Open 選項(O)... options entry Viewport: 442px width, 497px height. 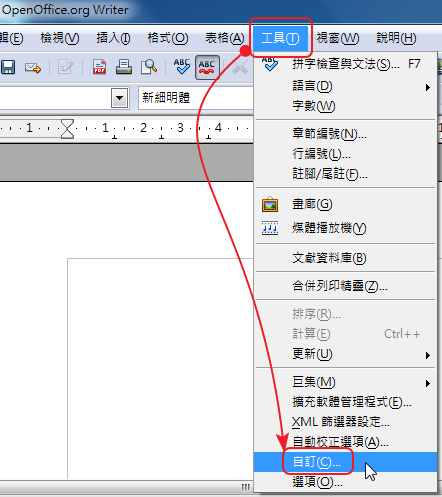pos(346,482)
